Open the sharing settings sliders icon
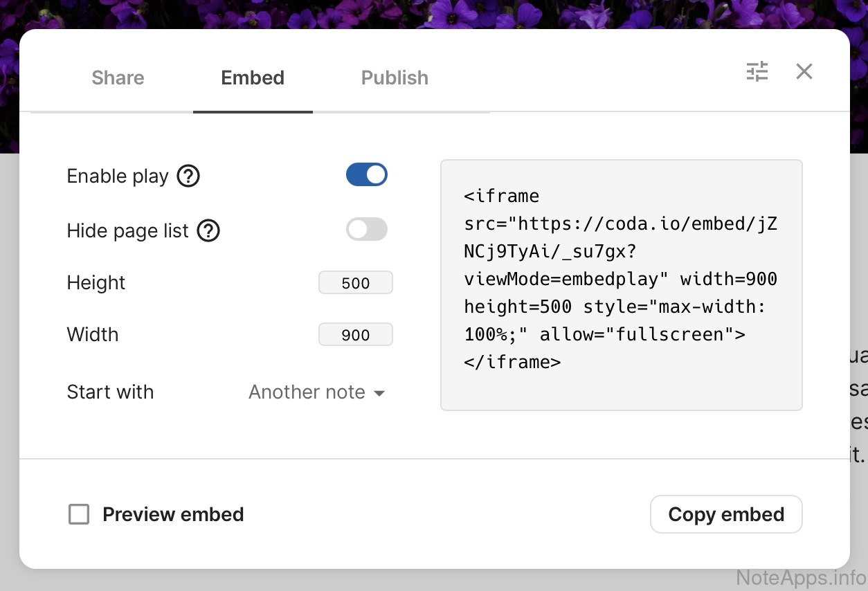 tap(757, 71)
